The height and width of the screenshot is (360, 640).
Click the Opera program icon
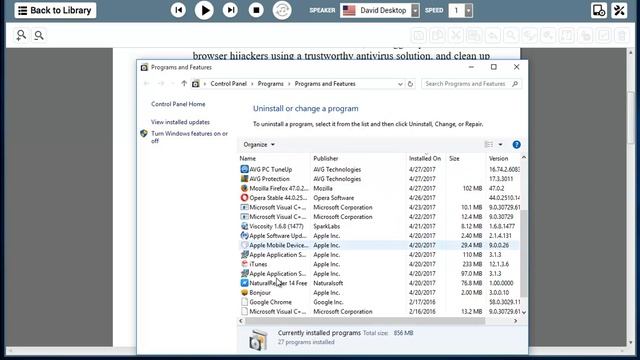pos(244,198)
